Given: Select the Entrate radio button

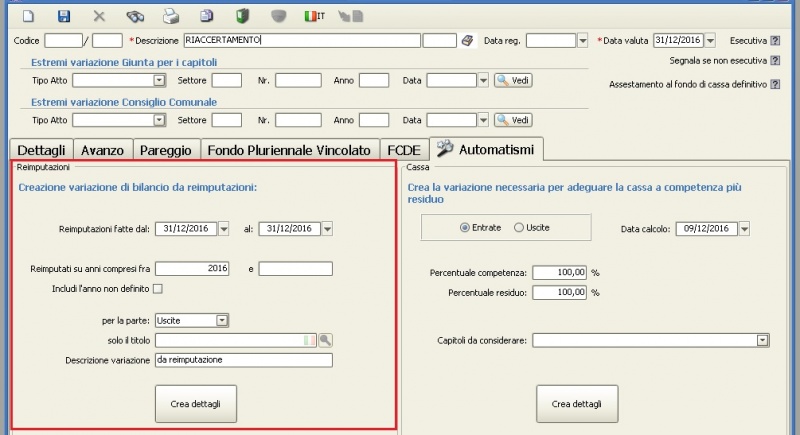Looking at the screenshot, I should pos(464,228).
